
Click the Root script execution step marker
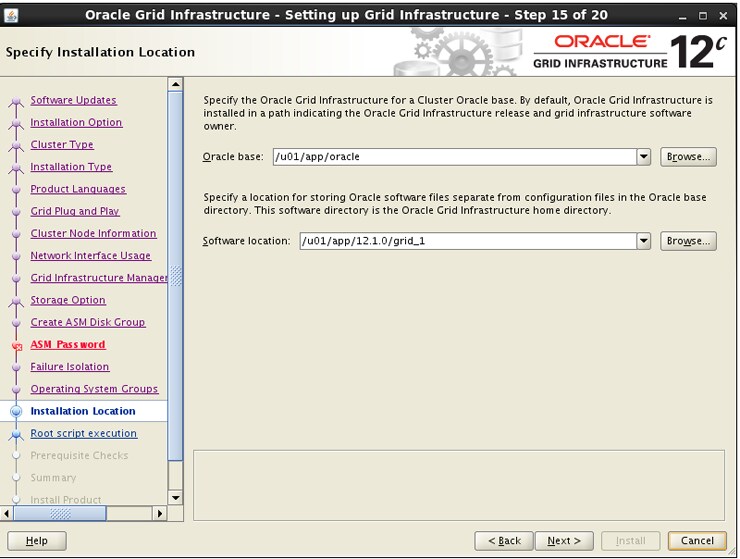(16, 433)
